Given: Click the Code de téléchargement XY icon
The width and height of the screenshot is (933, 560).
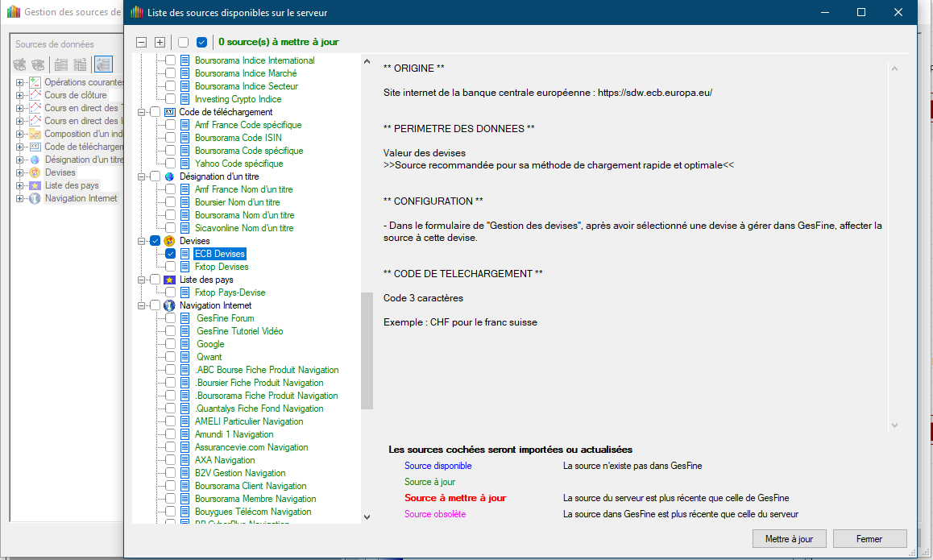Looking at the screenshot, I should click(x=169, y=112).
